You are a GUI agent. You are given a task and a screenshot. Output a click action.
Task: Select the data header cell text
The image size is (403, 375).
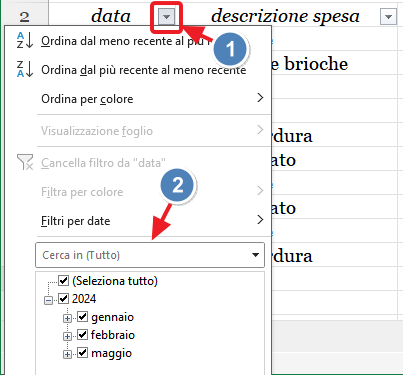tap(111, 16)
